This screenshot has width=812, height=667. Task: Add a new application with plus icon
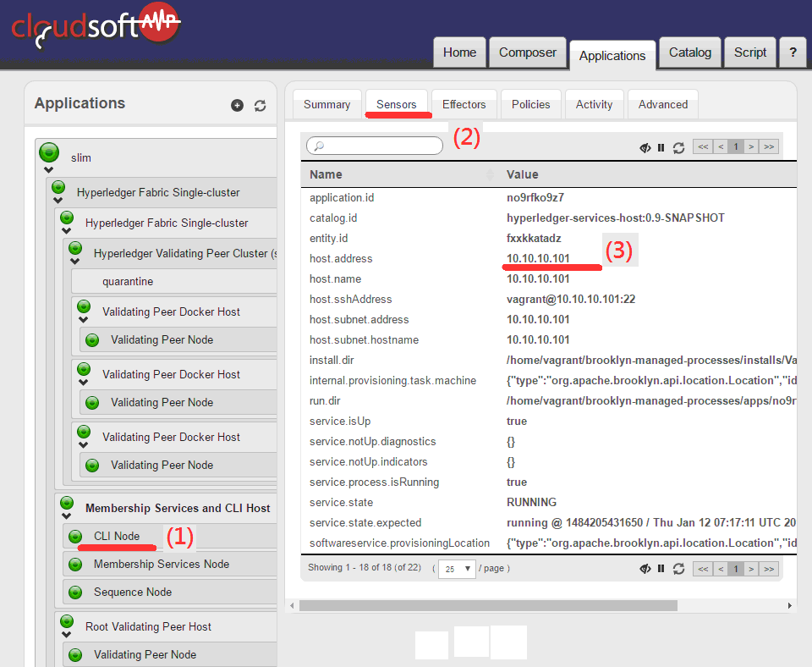tap(237, 106)
